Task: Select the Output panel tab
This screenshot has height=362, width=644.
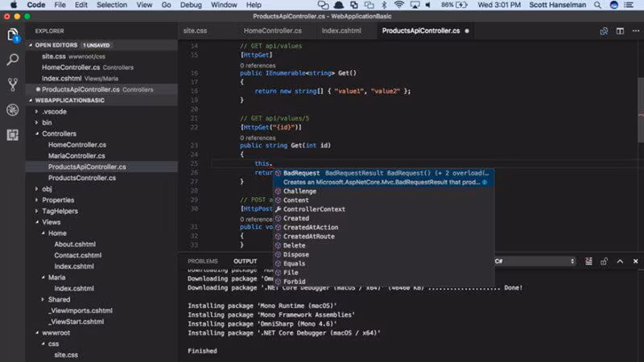Action: tap(246, 261)
